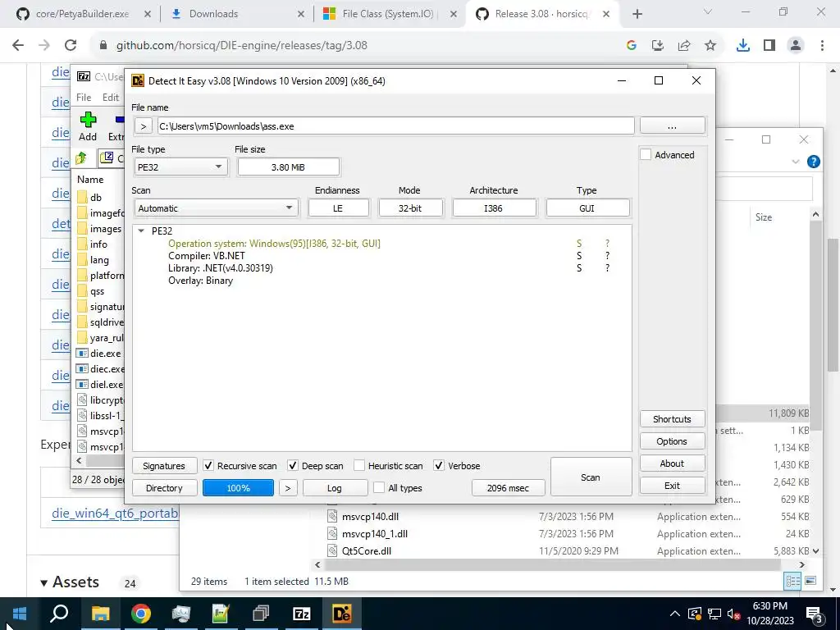840x630 pixels.
Task: Enable Heuristic scan checkbox
Action: [359, 466]
